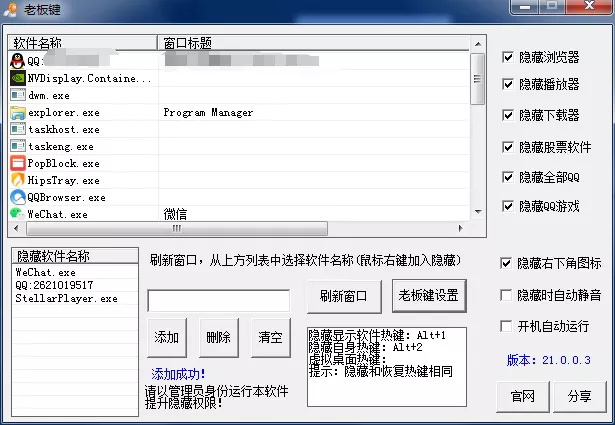This screenshot has height=425, width=615.
Task: Click the list scroll down arrow
Action: coord(478,212)
